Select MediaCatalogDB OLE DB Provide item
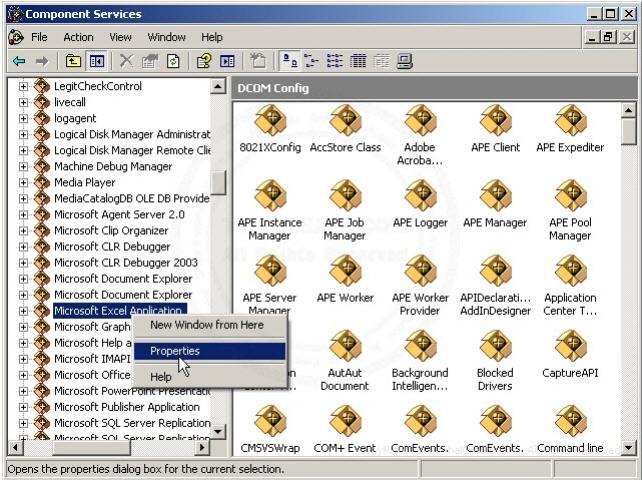 click(132, 199)
